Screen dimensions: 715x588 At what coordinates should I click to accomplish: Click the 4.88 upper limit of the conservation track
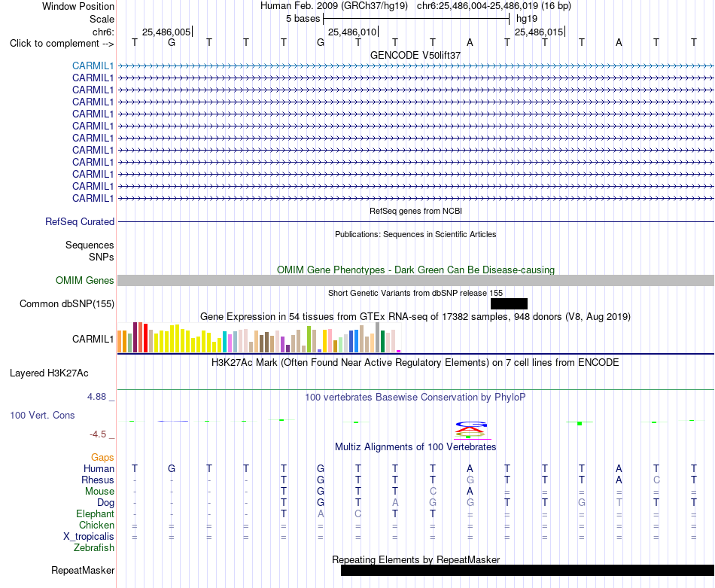click(96, 397)
